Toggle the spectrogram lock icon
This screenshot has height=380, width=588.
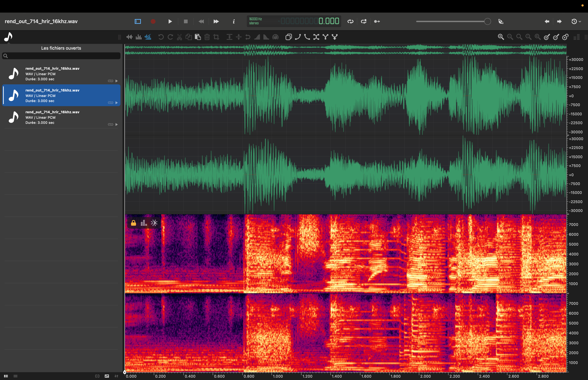[x=134, y=223]
